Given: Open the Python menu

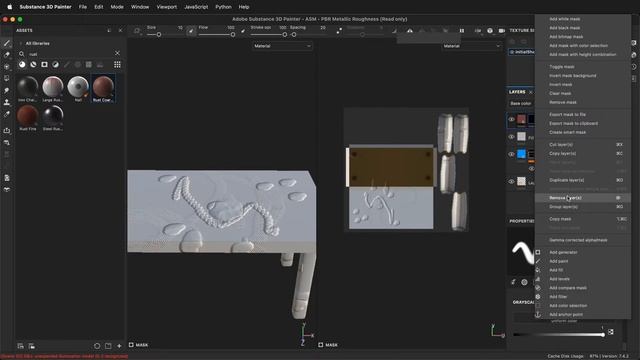Looking at the screenshot, I should pyautogui.click(x=223, y=7).
